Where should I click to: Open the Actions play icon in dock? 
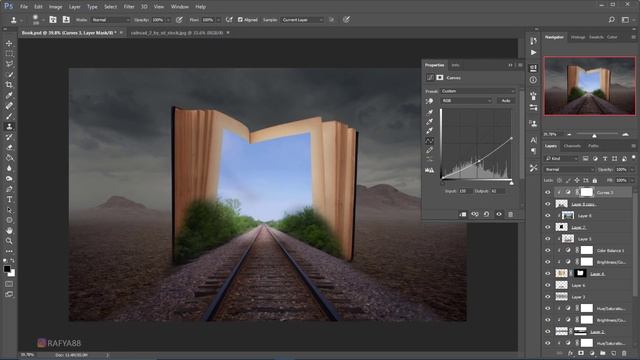[533, 53]
